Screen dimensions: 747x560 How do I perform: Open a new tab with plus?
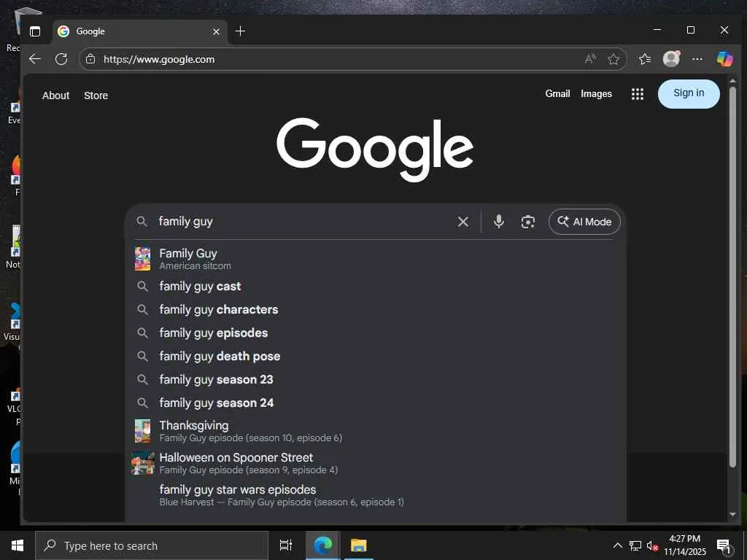click(240, 31)
